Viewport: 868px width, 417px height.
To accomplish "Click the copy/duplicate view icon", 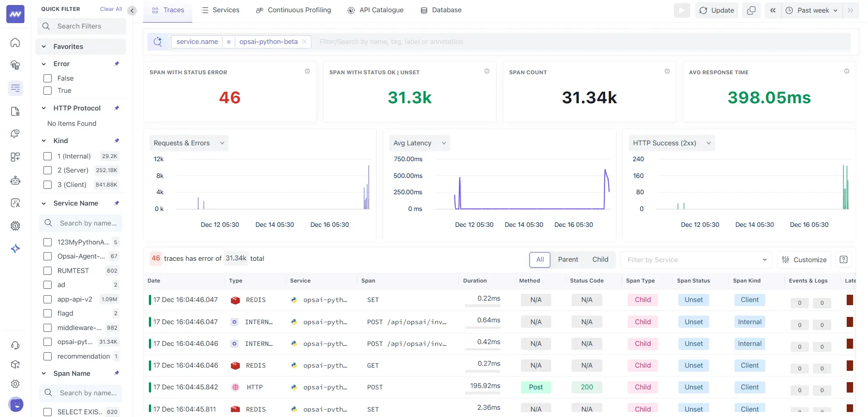I will pos(751,10).
